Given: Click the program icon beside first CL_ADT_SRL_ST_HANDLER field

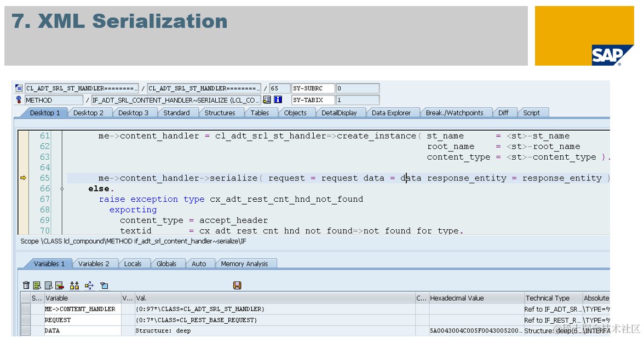Looking at the screenshot, I should (x=19, y=88).
